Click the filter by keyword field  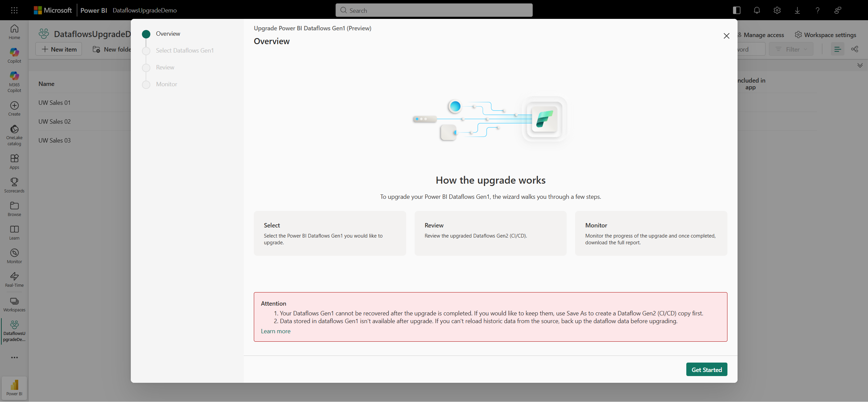tap(751, 49)
